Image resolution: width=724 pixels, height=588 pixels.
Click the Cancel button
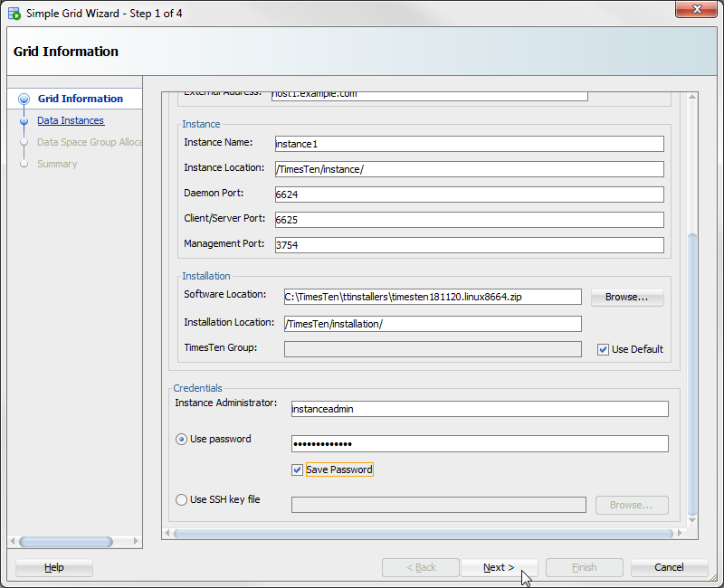coord(669,567)
